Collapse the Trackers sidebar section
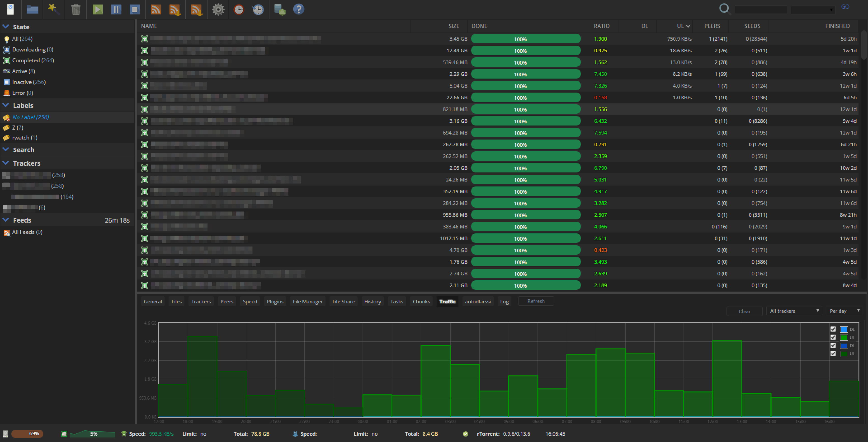Screen dimensions: 868x442 6,163
